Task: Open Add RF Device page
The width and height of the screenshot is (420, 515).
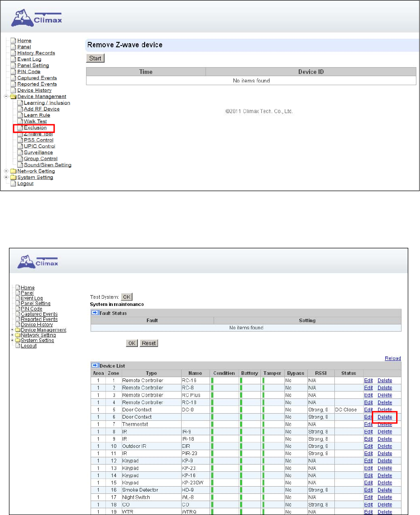Action: tap(42, 109)
